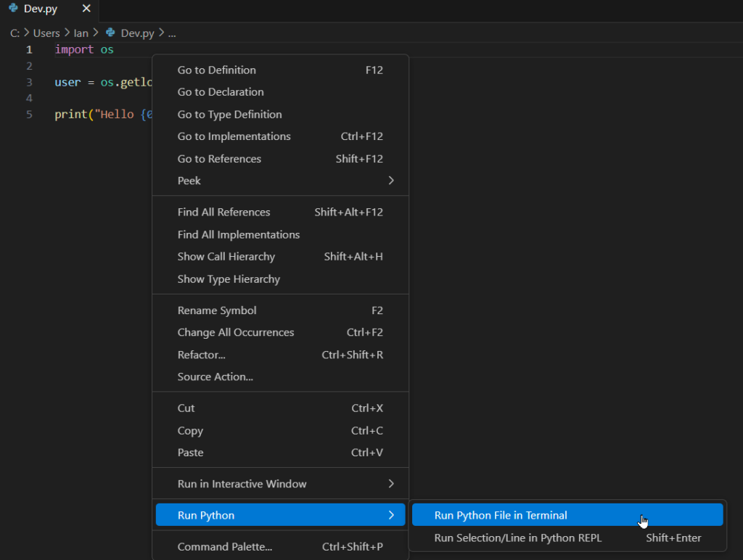Choose Find All References
743x560 pixels.
pyautogui.click(x=223, y=213)
